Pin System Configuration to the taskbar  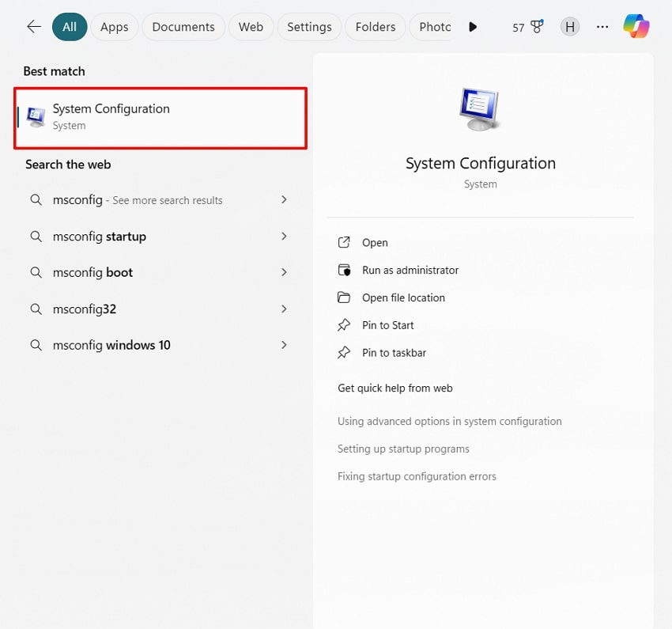tap(393, 352)
